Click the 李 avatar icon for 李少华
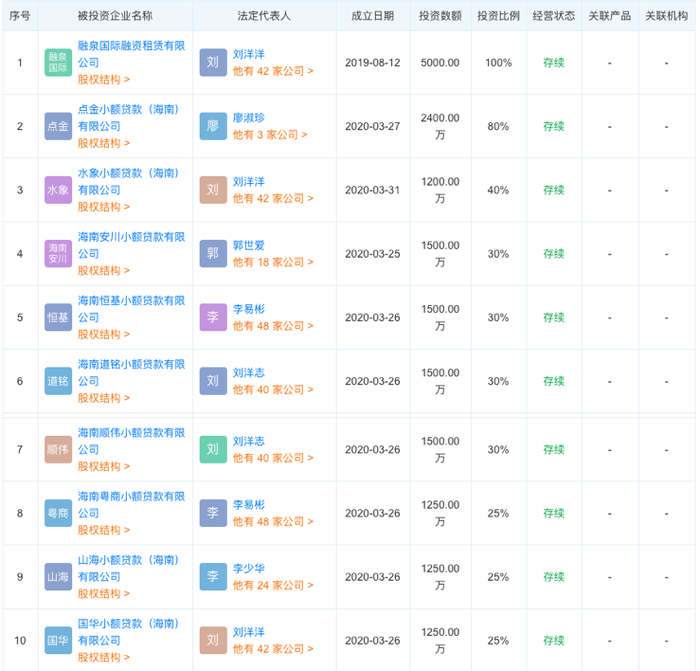The width and height of the screenshot is (700, 671). point(213,577)
